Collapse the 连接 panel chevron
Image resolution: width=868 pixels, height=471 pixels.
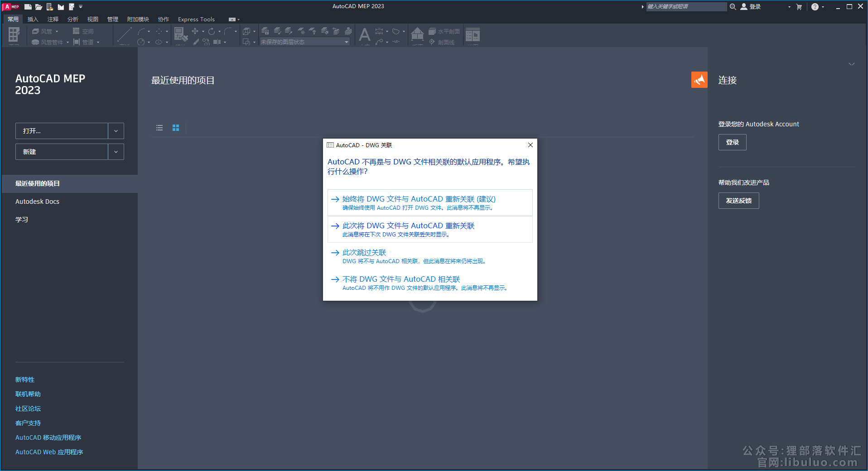point(851,64)
